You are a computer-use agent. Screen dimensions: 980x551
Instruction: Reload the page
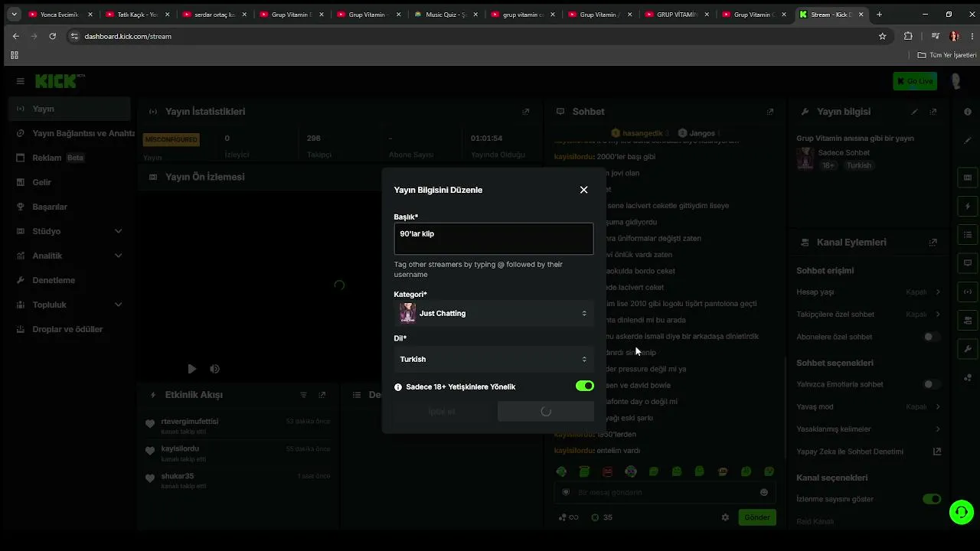[x=52, y=36]
